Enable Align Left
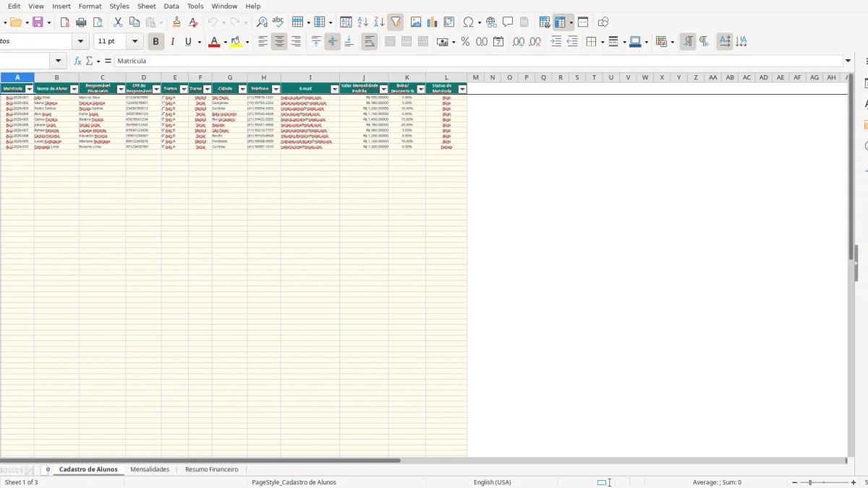 [263, 42]
